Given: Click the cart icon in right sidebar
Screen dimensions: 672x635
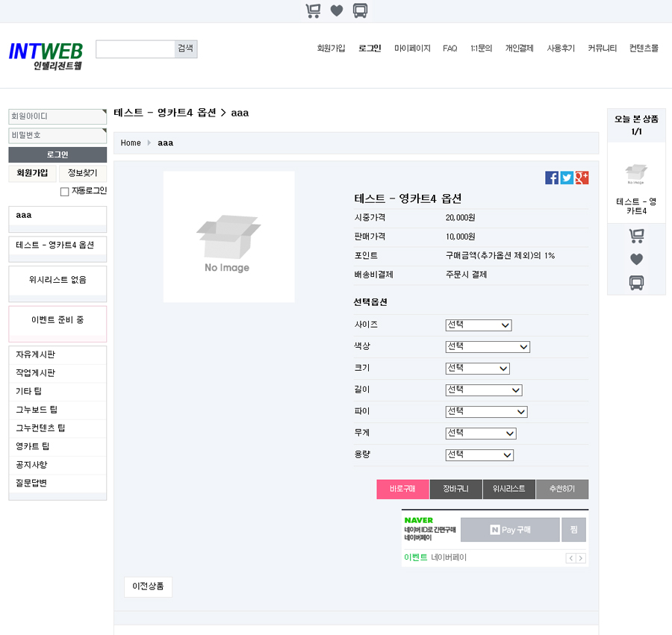Looking at the screenshot, I should click(x=636, y=236).
